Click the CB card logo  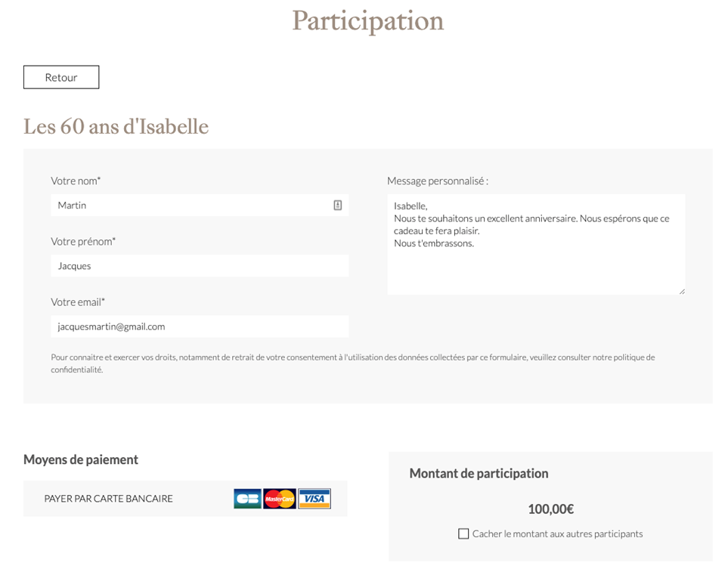pos(247,499)
